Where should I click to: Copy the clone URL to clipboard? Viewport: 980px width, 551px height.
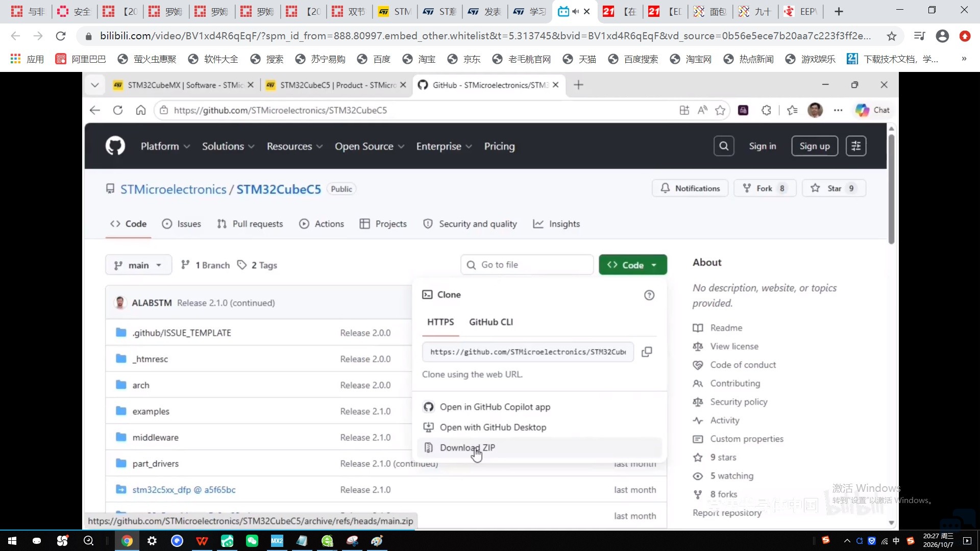tap(647, 352)
